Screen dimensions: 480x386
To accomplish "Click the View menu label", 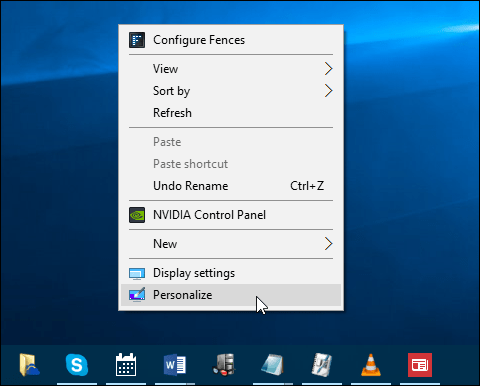I will 165,69.
